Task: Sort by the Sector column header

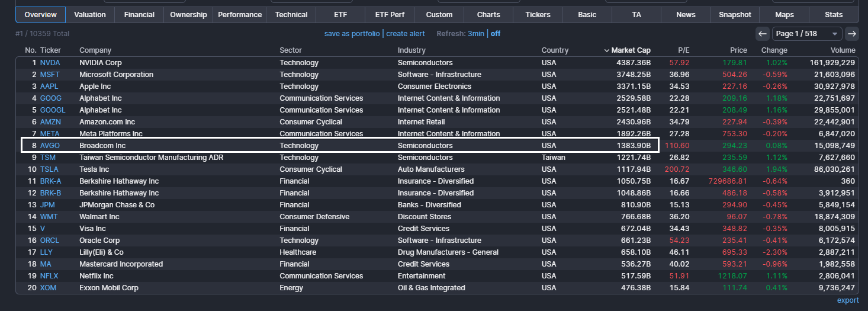Action: pos(291,50)
